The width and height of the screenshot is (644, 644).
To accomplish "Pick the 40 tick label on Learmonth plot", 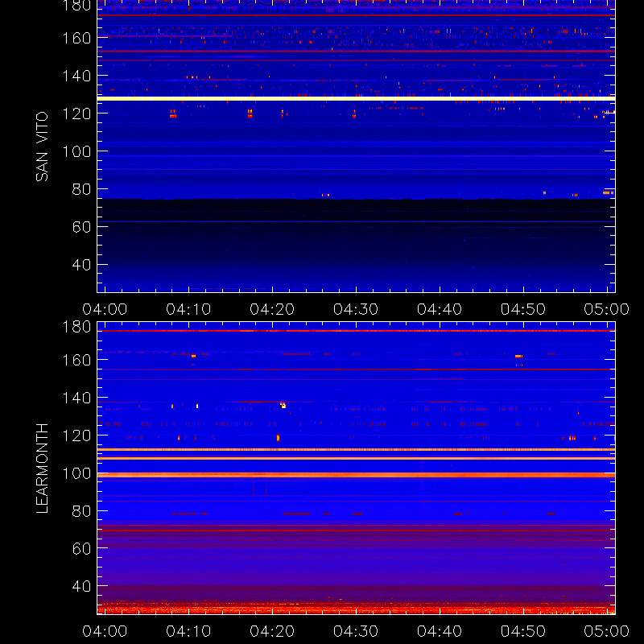I will coord(81,587).
